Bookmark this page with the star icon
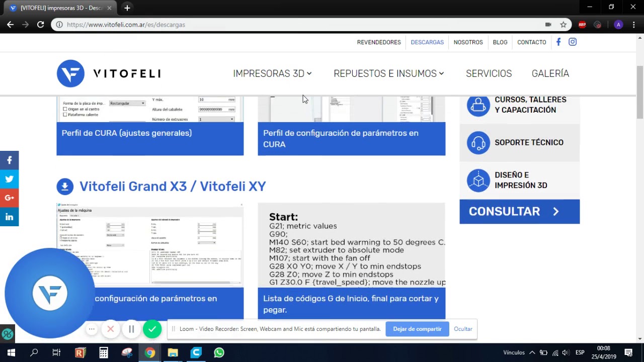This screenshot has width=644, height=362. coord(563,25)
